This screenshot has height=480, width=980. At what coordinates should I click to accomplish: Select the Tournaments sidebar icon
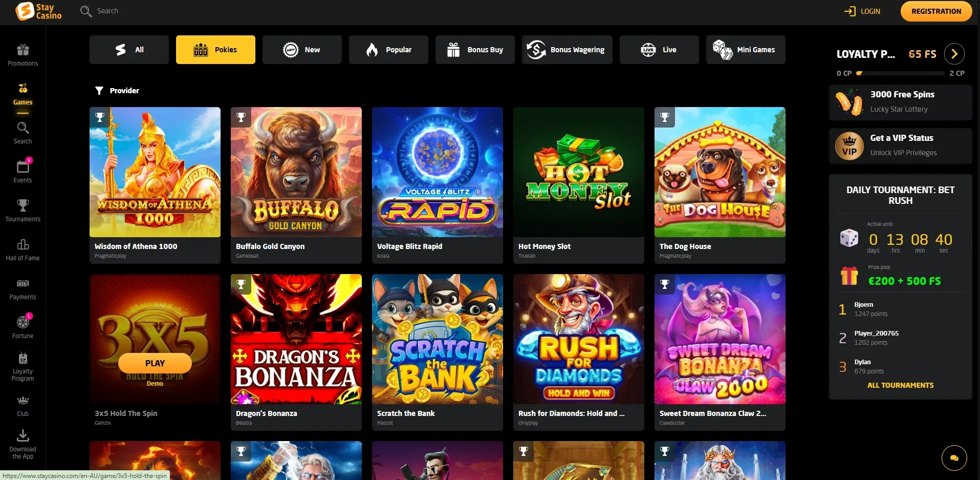[23, 210]
